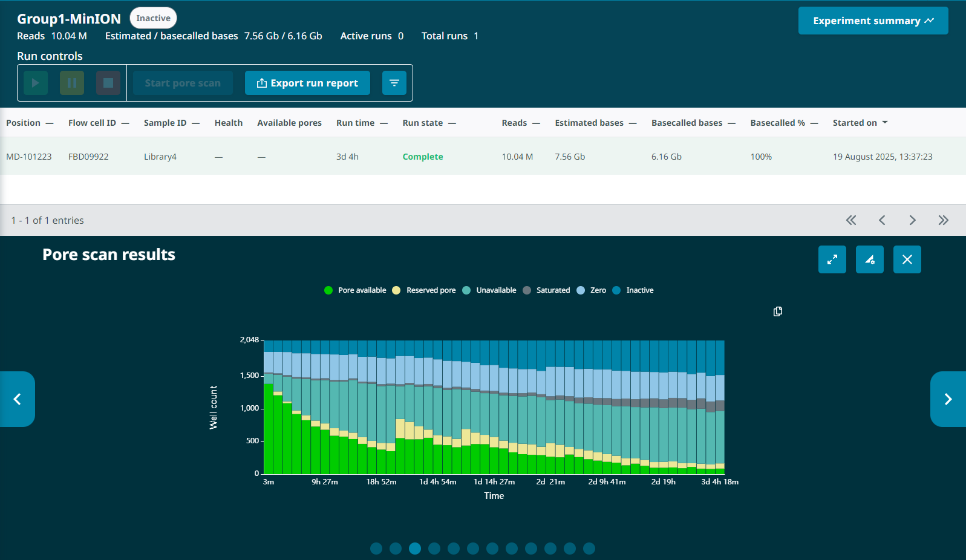The height and width of the screenshot is (560, 966).
Task: Jump to the first table page
Action: click(x=851, y=220)
